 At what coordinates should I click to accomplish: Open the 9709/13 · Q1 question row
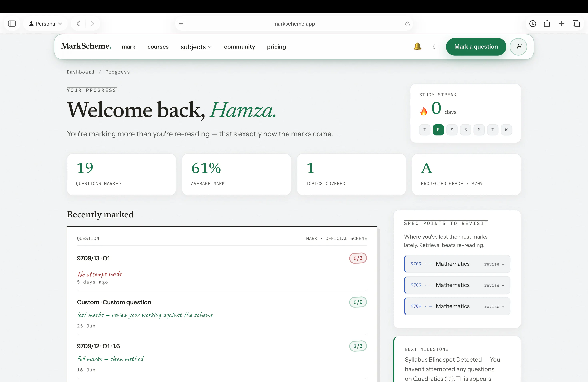pyautogui.click(x=222, y=269)
